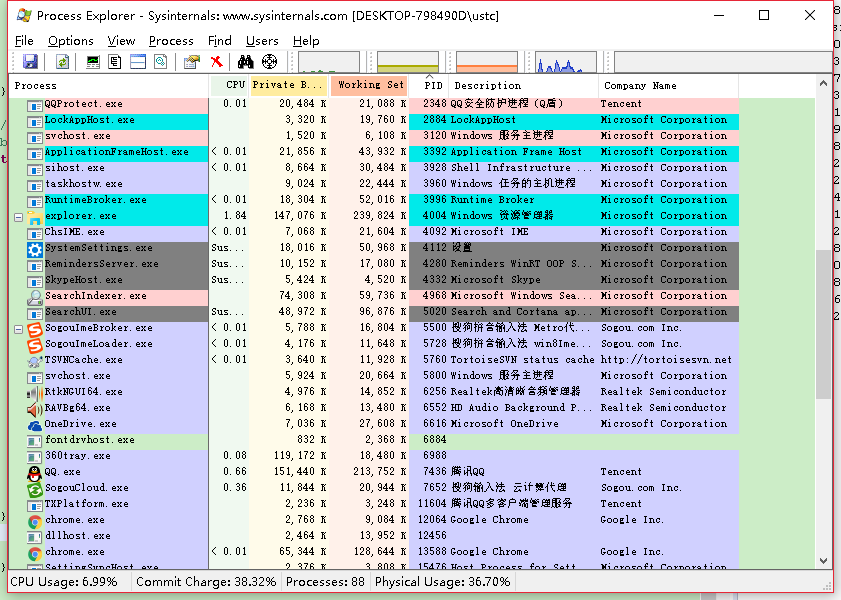Select the SkypeHost.exe process row

click(x=374, y=280)
